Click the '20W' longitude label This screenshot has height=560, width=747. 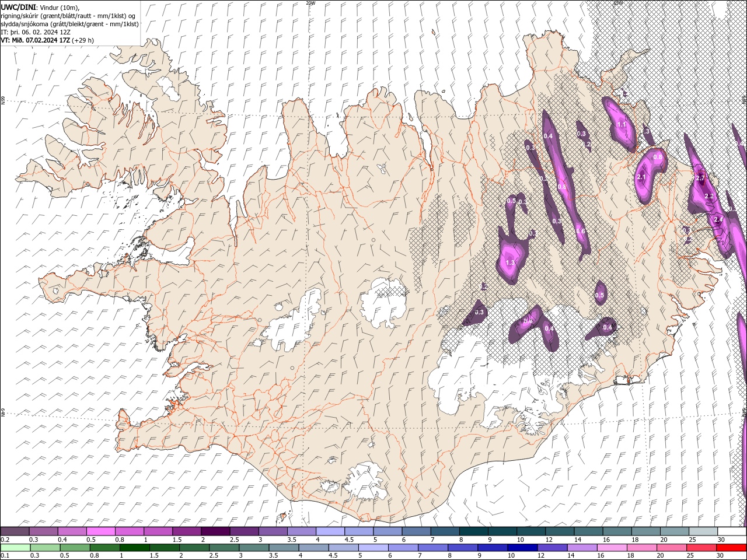[x=310, y=3]
